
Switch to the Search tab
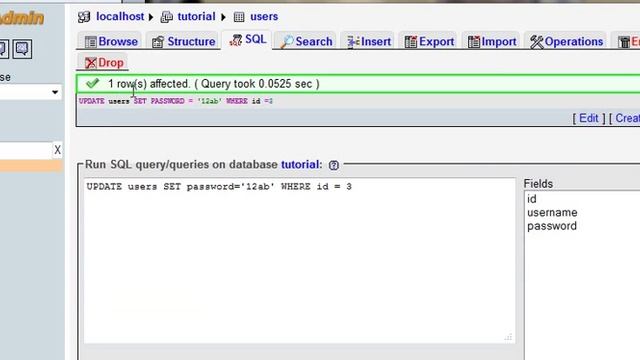(x=306, y=41)
